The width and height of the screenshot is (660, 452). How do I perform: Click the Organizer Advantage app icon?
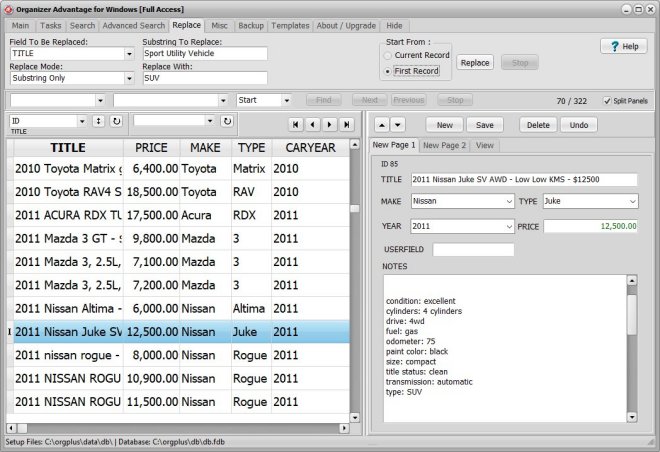point(8,9)
